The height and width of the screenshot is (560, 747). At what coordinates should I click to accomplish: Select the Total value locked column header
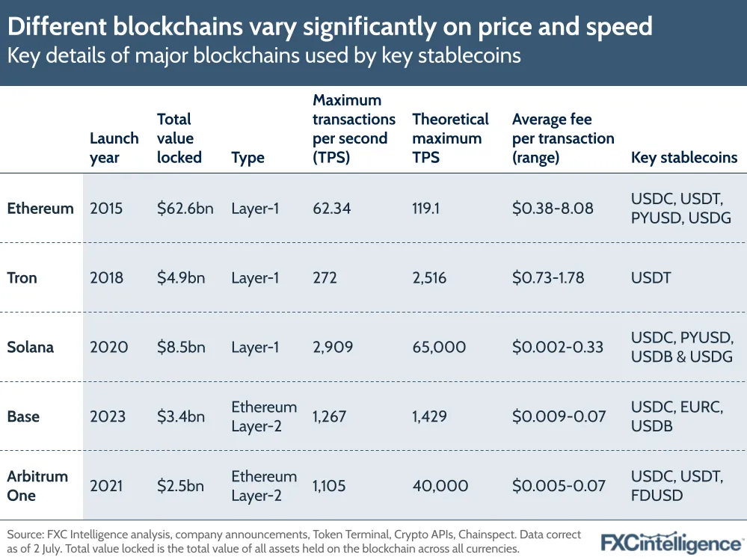(x=179, y=138)
